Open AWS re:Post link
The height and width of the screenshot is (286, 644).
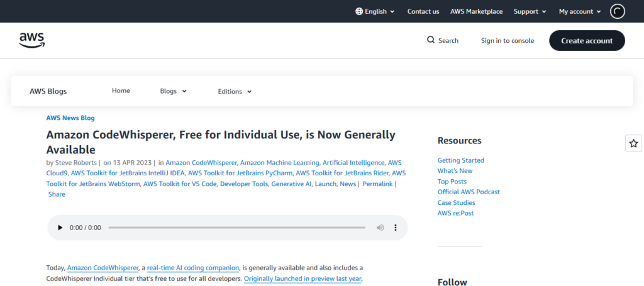[455, 213]
